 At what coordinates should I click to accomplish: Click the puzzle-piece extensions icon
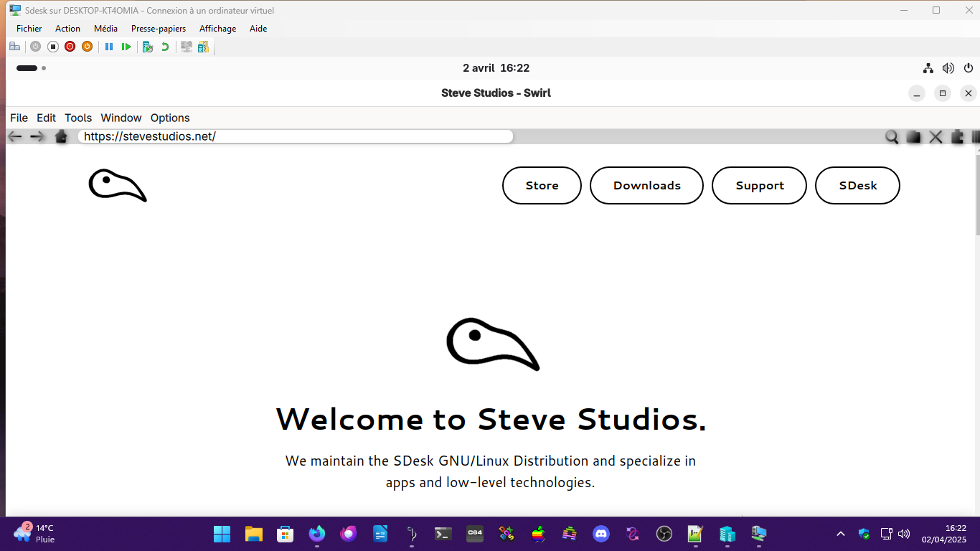pos(957,137)
